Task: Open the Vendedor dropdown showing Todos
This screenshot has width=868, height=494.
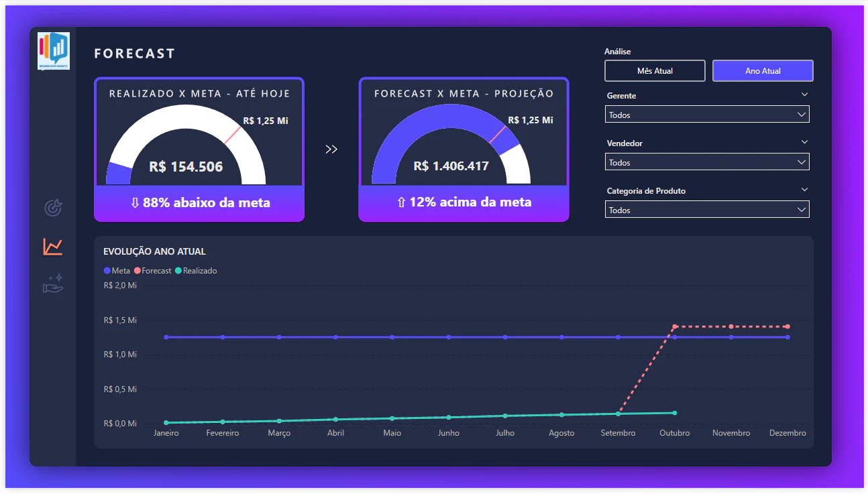Action: pyautogui.click(x=707, y=162)
